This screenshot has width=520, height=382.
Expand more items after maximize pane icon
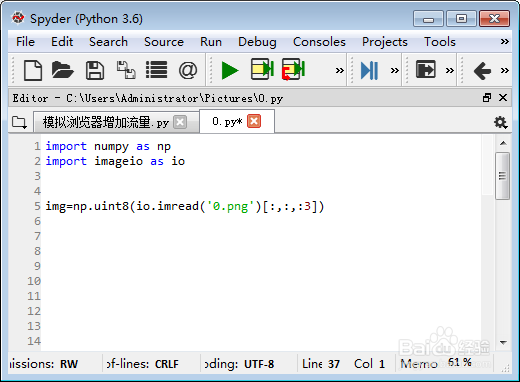450,70
